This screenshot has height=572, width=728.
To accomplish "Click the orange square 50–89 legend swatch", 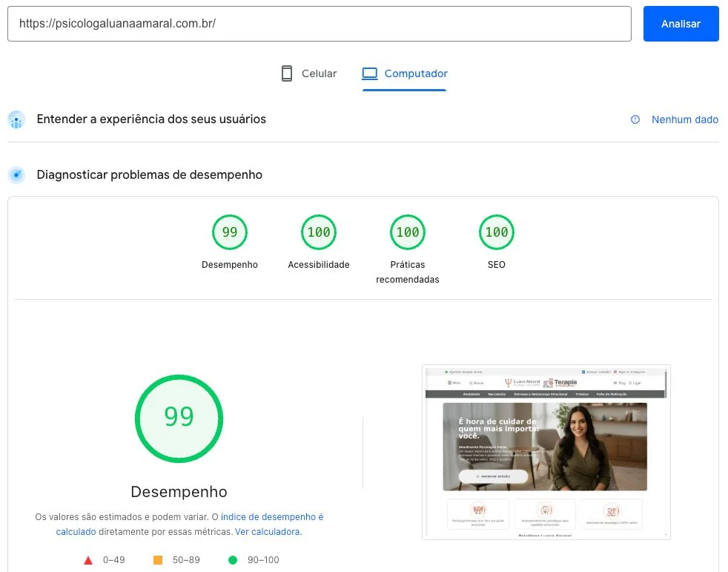I will pos(158,560).
